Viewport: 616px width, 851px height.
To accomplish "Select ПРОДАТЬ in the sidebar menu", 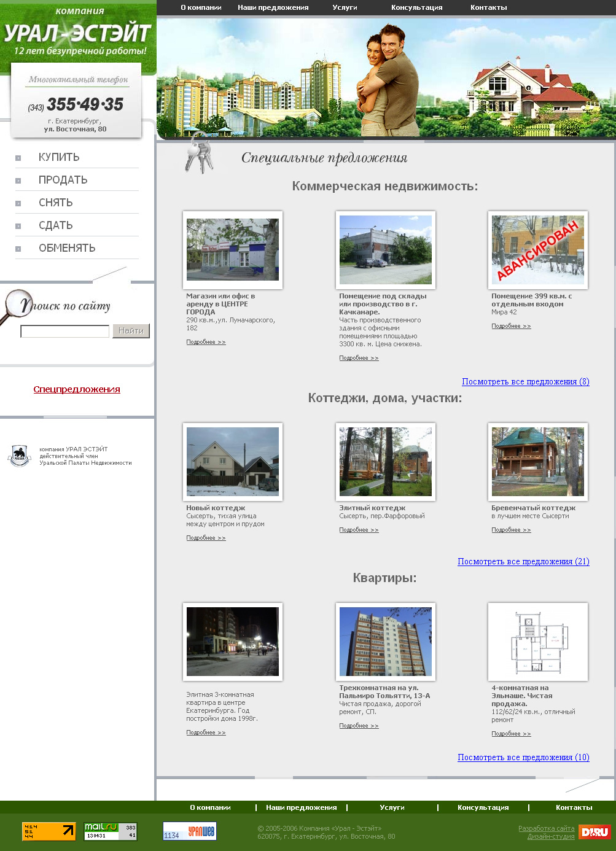I will pyautogui.click(x=63, y=180).
